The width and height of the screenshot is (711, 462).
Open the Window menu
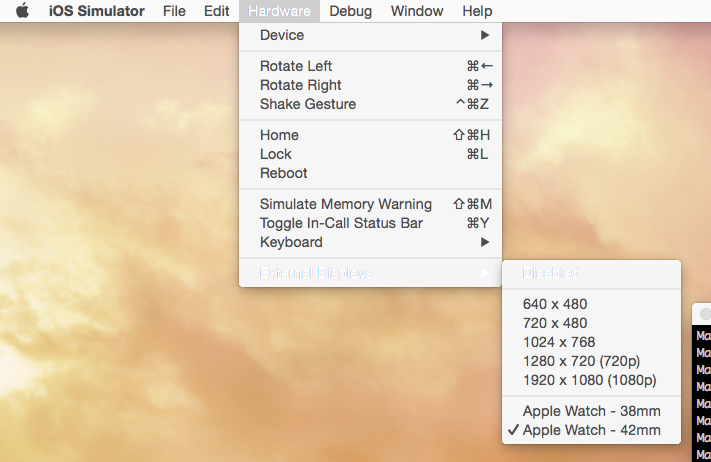coord(417,11)
